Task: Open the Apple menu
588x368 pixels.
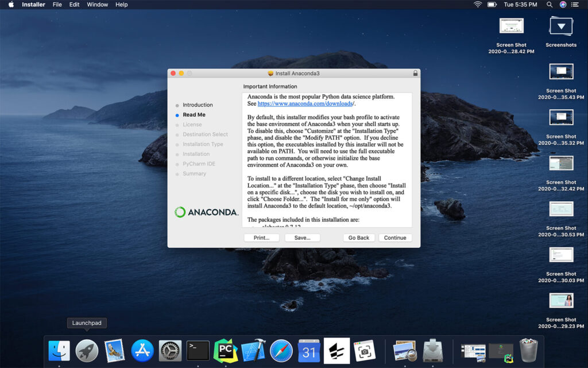Action: pyautogui.click(x=11, y=5)
